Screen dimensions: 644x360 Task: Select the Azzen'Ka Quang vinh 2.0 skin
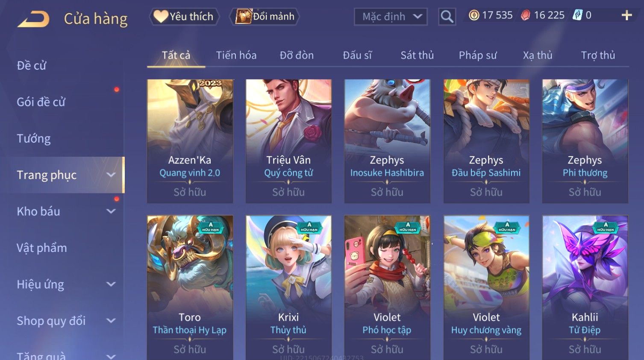click(190, 141)
